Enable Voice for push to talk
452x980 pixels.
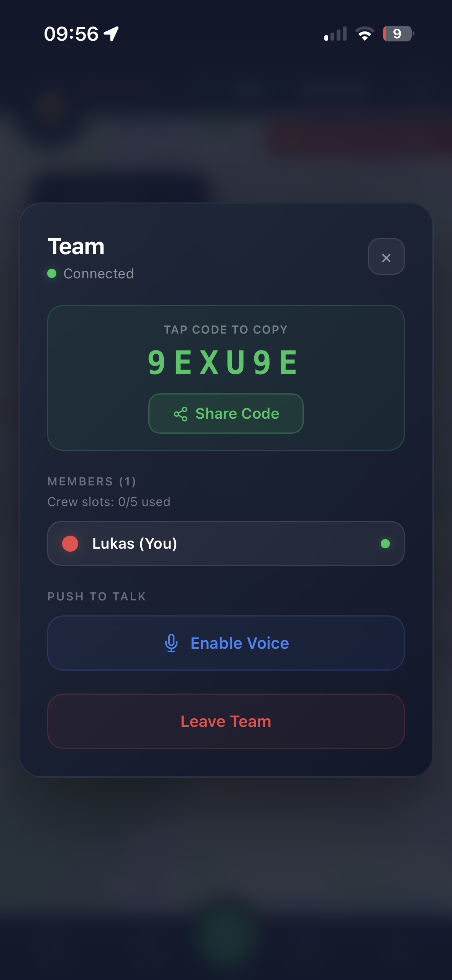coord(226,643)
